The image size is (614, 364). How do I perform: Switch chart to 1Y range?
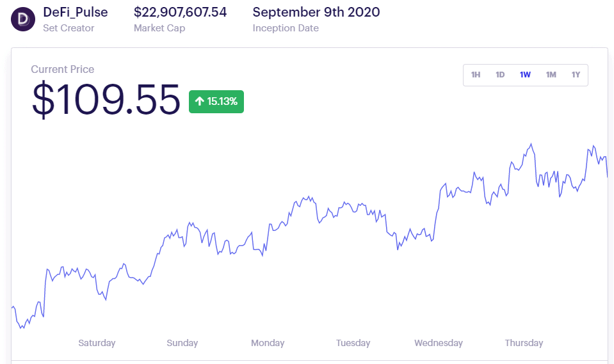point(576,75)
